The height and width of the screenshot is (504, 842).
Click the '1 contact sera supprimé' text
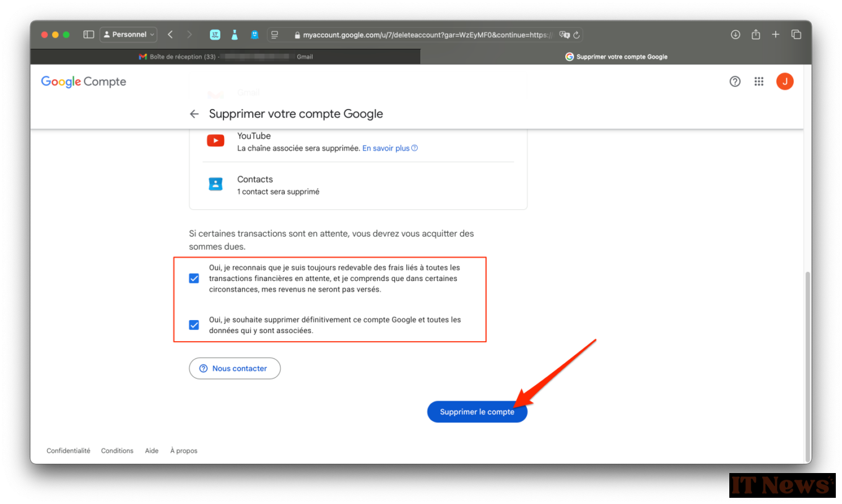pos(279,192)
